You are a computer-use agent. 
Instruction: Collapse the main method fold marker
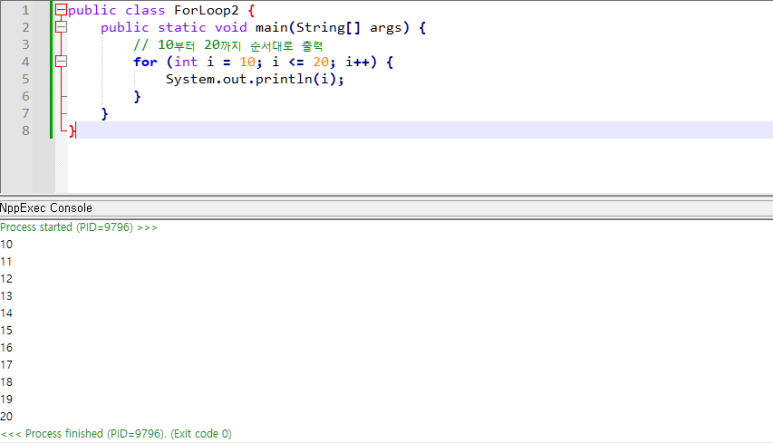tap(61, 27)
